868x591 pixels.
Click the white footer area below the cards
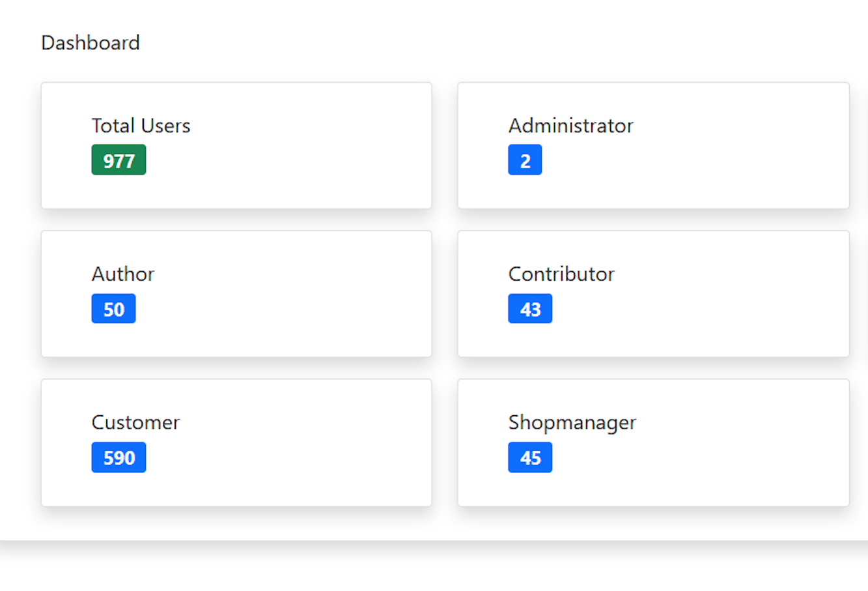click(434, 567)
